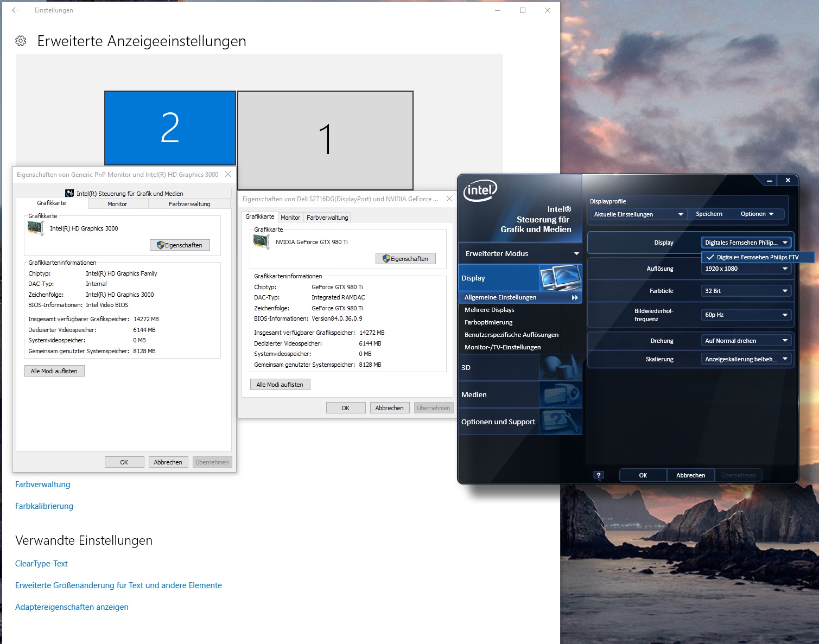Click OK in Intel control panel

point(643,475)
